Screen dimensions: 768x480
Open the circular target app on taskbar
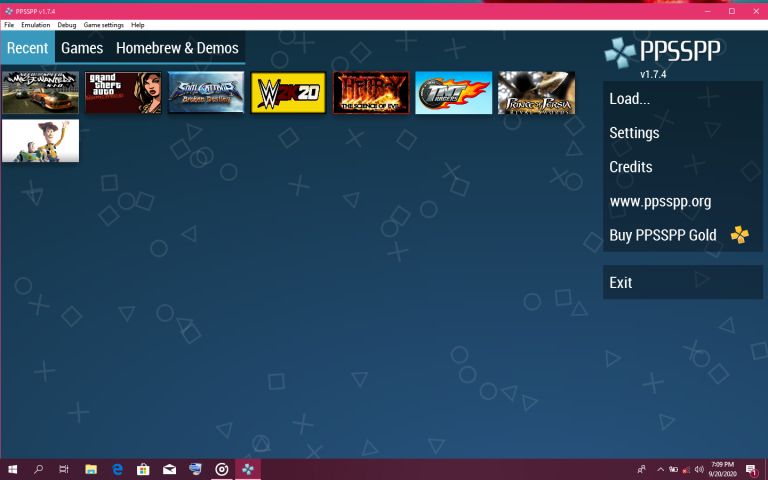pos(221,470)
